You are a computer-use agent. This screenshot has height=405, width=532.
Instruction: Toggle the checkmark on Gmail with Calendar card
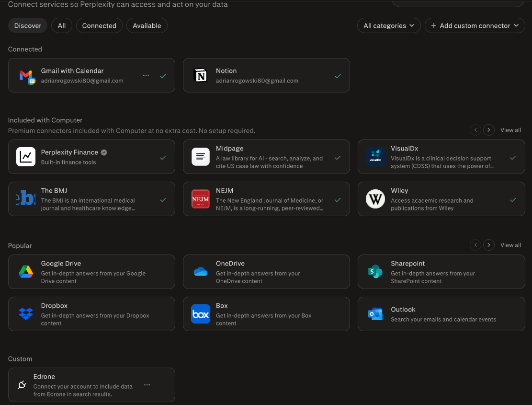(x=163, y=76)
